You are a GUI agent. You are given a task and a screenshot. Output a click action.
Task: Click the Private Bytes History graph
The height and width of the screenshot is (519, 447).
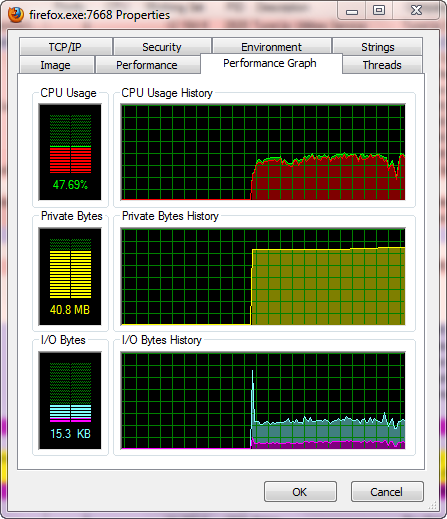pyautogui.click(x=263, y=276)
